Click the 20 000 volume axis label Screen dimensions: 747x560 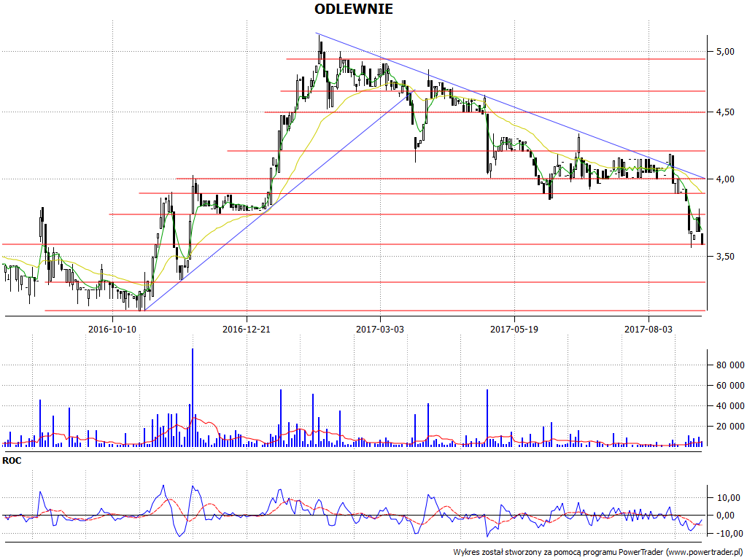click(729, 426)
